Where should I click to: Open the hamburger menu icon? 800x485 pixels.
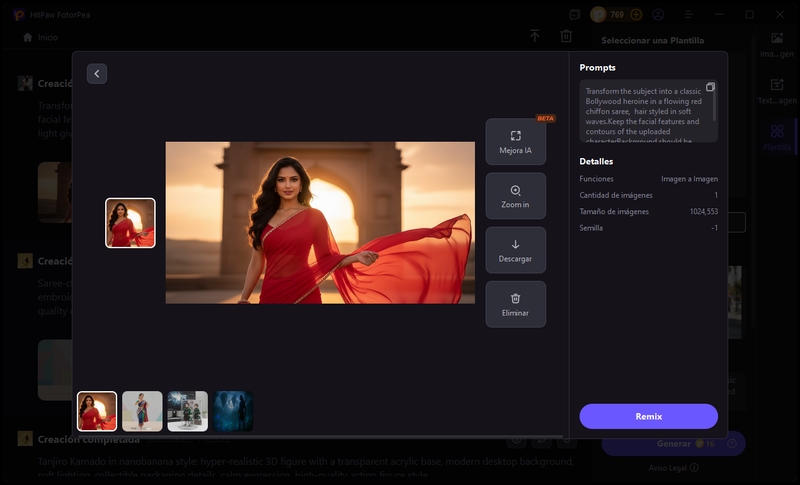tap(688, 14)
